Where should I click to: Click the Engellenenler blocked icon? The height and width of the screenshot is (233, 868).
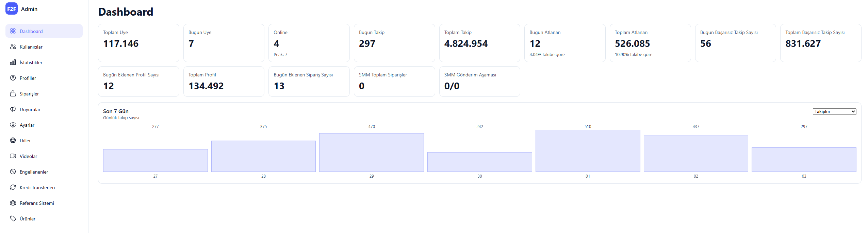[13, 172]
